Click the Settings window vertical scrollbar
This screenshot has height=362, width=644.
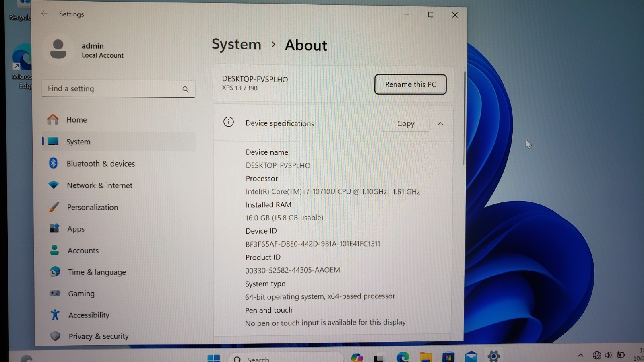click(x=464, y=119)
